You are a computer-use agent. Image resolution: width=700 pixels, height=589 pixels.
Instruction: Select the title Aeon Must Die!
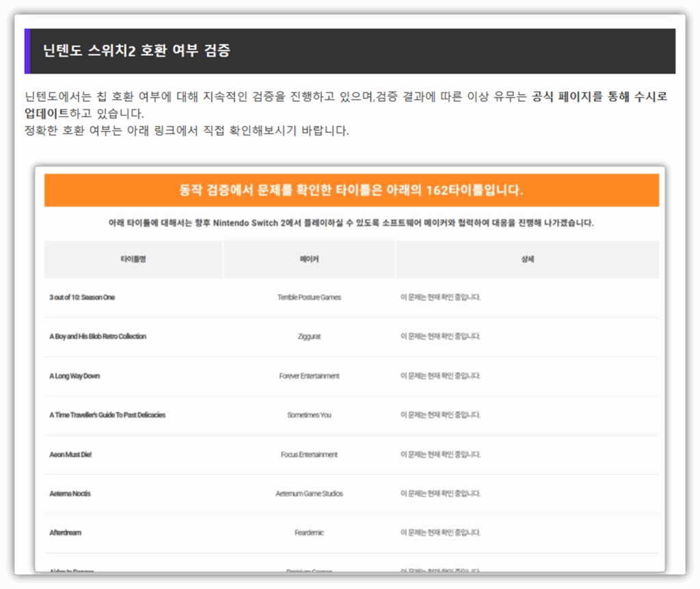click(70, 454)
